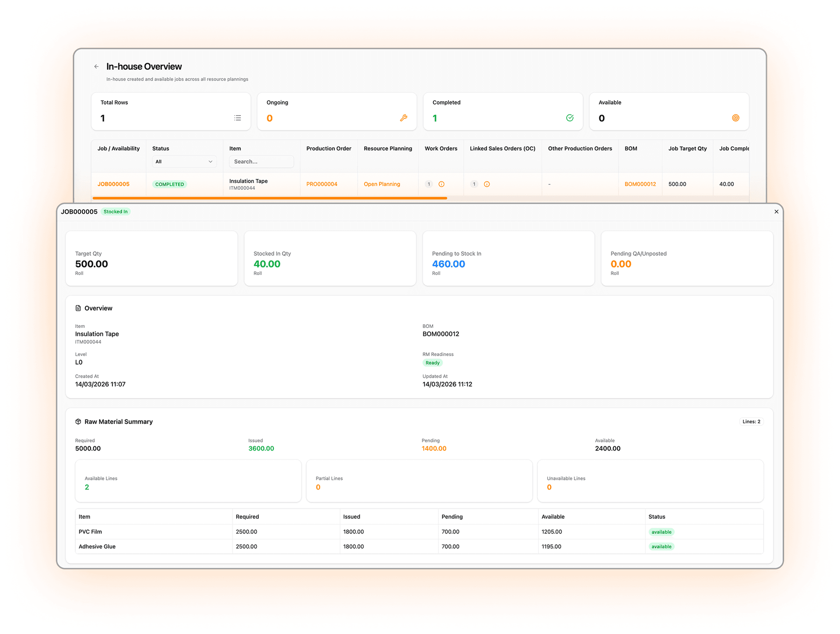This screenshot has width=840, height=634.
Task: Click the COMPLETED status badge
Action: [x=169, y=184]
